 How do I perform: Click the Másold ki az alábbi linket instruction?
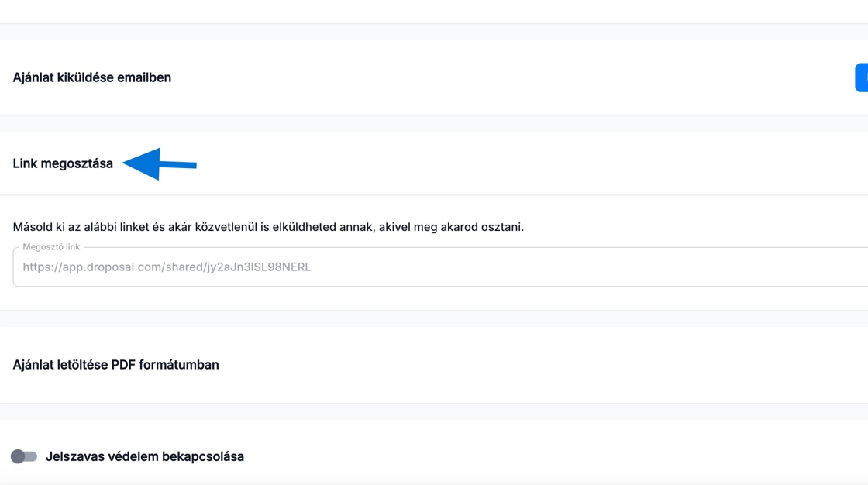(x=268, y=227)
